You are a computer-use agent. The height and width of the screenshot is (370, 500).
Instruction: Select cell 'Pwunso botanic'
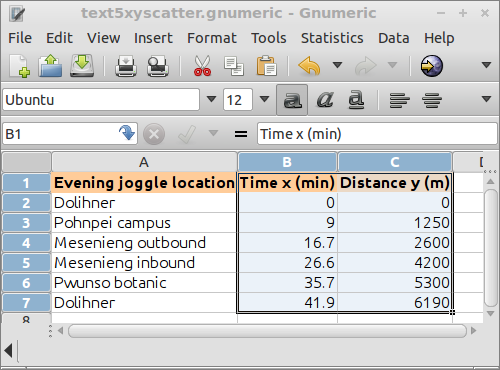point(144,283)
